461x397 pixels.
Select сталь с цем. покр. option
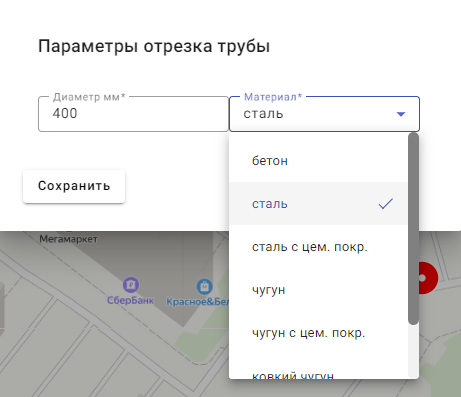318,247
